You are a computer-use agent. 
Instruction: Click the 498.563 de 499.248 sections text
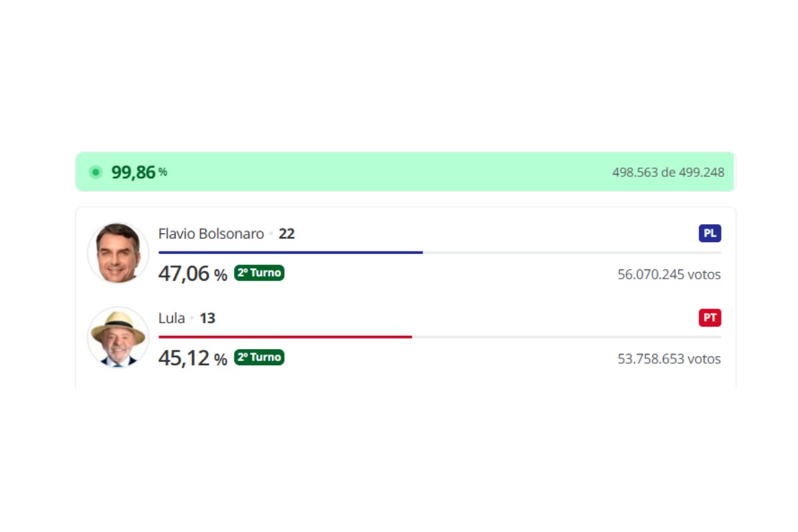click(668, 172)
